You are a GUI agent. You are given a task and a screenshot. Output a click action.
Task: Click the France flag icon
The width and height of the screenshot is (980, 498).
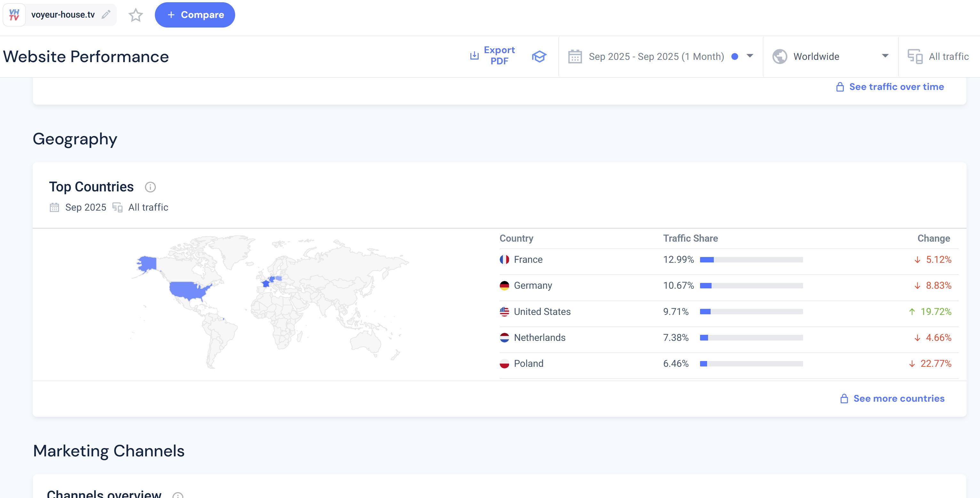(x=504, y=260)
